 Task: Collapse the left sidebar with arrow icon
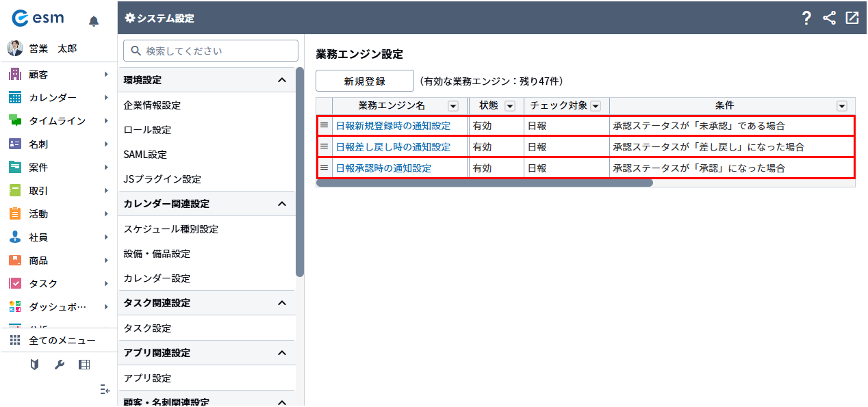pyautogui.click(x=104, y=389)
